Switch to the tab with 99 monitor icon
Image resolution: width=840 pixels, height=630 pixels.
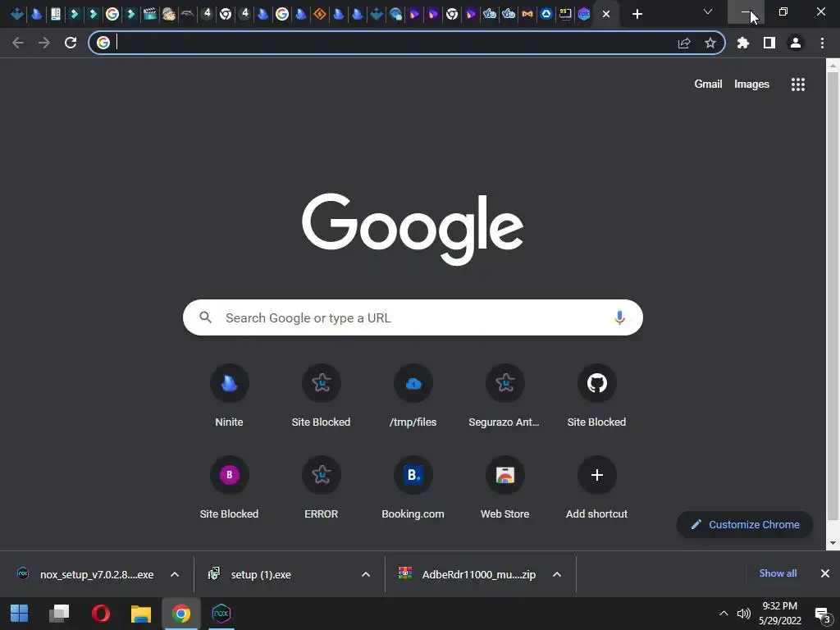click(565, 14)
